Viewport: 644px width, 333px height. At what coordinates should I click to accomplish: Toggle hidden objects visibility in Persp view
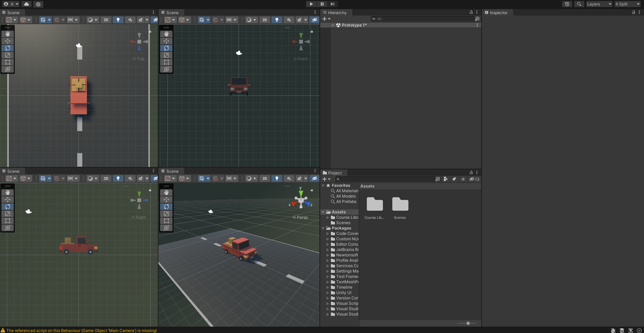[314, 178]
